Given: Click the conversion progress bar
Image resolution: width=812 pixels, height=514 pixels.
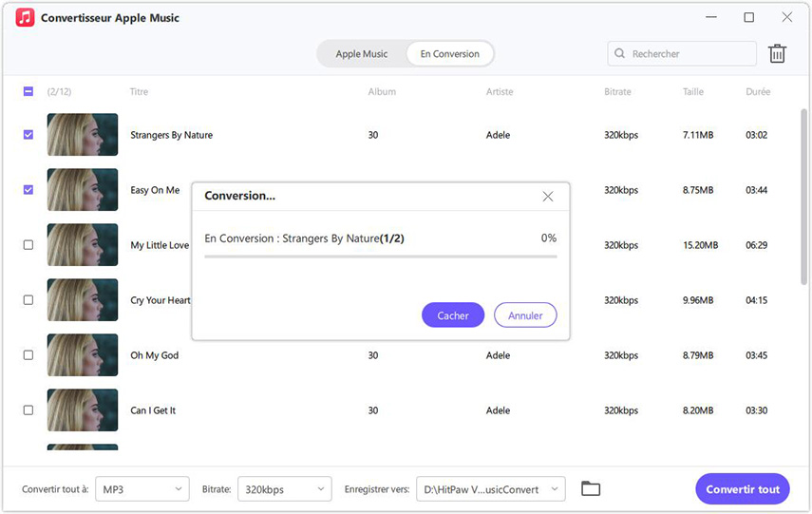Looking at the screenshot, I should (x=381, y=256).
